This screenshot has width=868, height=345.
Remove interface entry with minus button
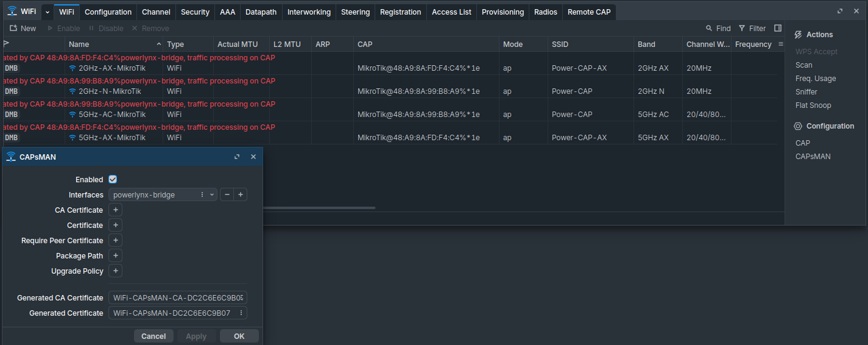pyautogui.click(x=227, y=194)
